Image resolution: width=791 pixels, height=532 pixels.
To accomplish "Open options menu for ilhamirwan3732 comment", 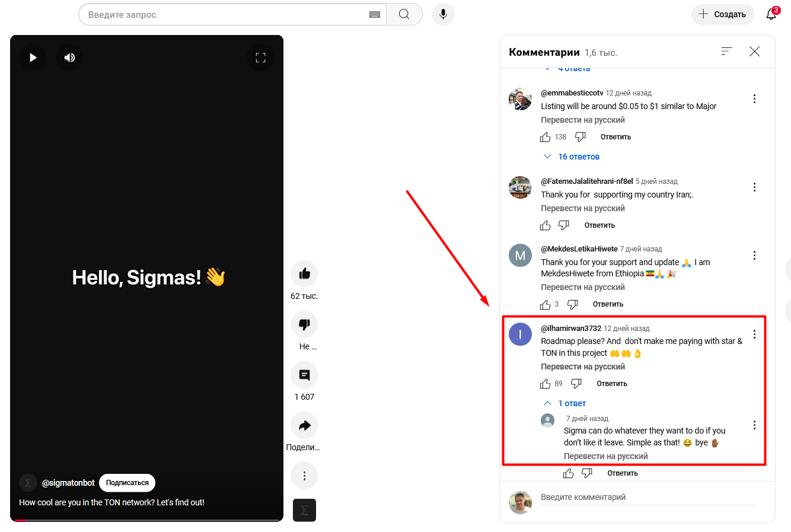I will 754,334.
